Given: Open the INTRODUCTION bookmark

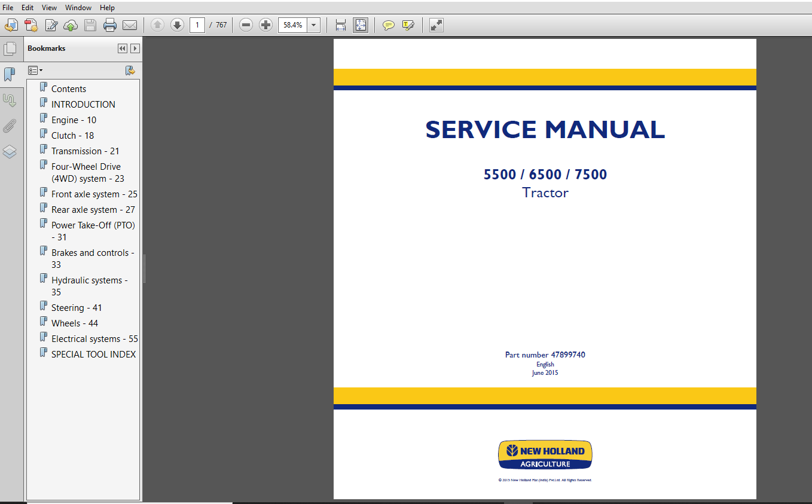Looking at the screenshot, I should [x=83, y=104].
